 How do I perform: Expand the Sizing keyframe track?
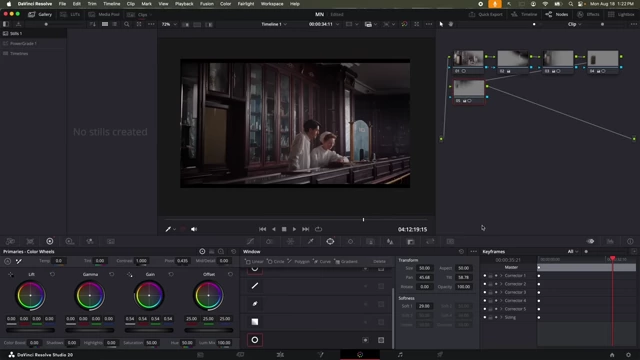(501, 317)
